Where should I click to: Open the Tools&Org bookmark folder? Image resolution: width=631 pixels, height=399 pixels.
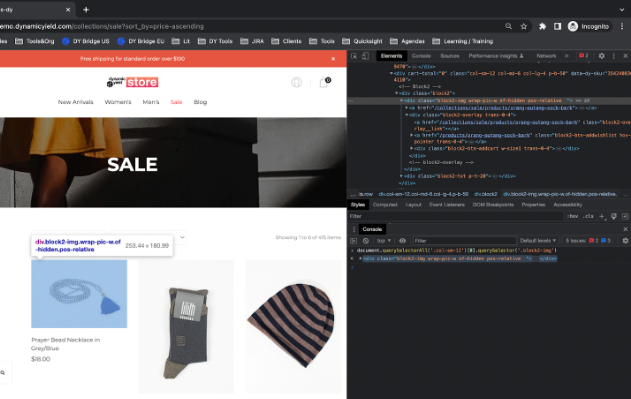click(x=35, y=41)
